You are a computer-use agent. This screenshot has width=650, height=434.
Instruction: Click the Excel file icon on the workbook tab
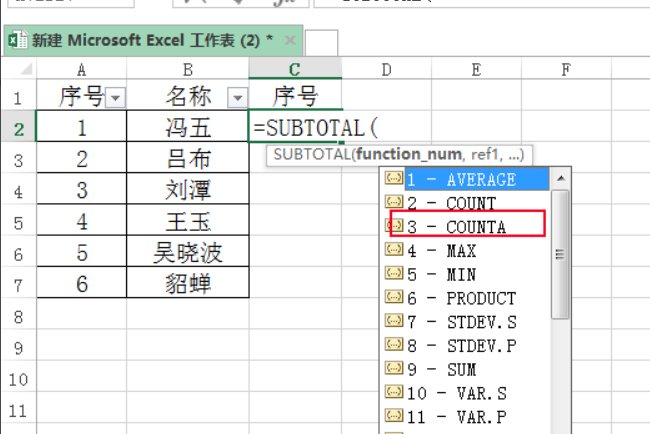(x=17, y=40)
